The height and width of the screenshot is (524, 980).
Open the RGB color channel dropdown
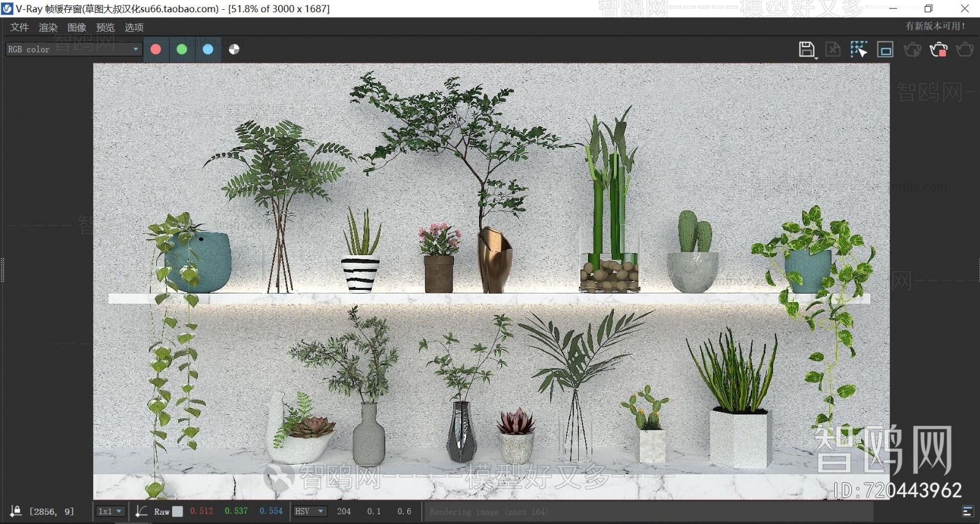pyautogui.click(x=74, y=49)
